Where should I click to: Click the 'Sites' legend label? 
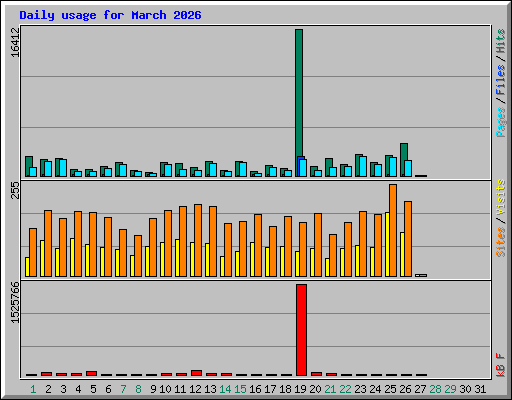point(500,242)
